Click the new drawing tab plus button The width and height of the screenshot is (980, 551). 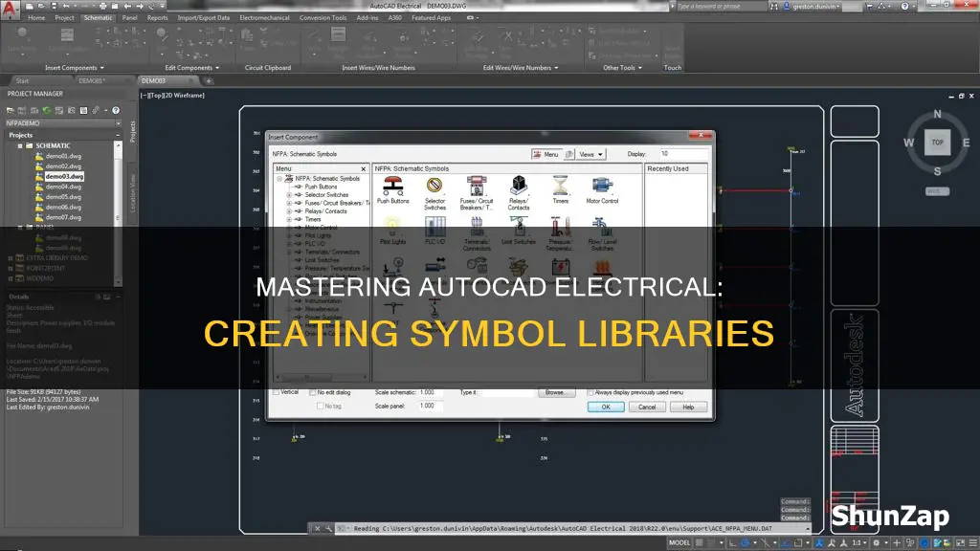pos(210,81)
